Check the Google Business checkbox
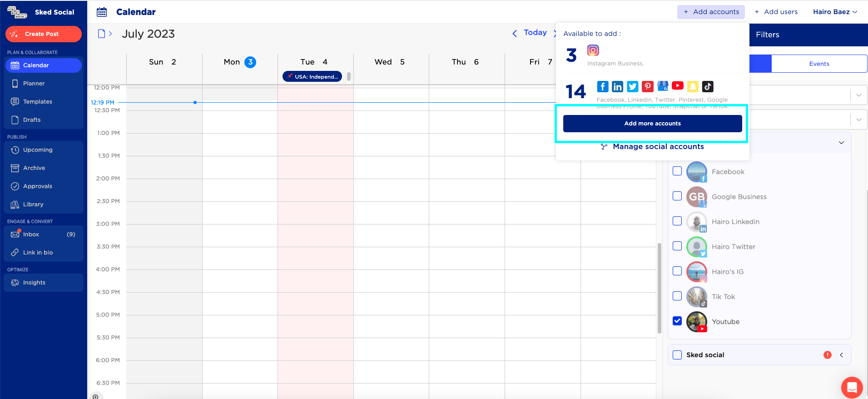 point(677,196)
